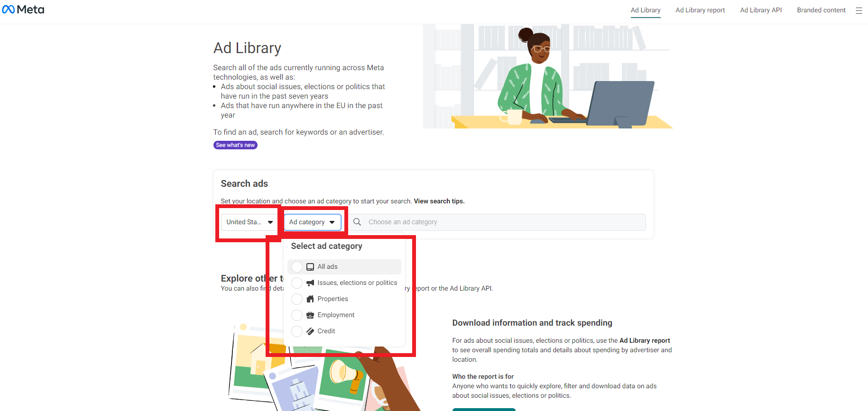Screen dimensions: 868x411
Task: Click the house icon for Properties
Action: pyautogui.click(x=310, y=299)
